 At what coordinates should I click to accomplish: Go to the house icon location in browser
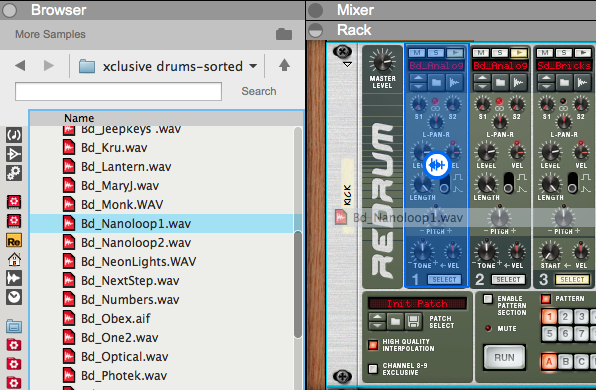pos(14,260)
